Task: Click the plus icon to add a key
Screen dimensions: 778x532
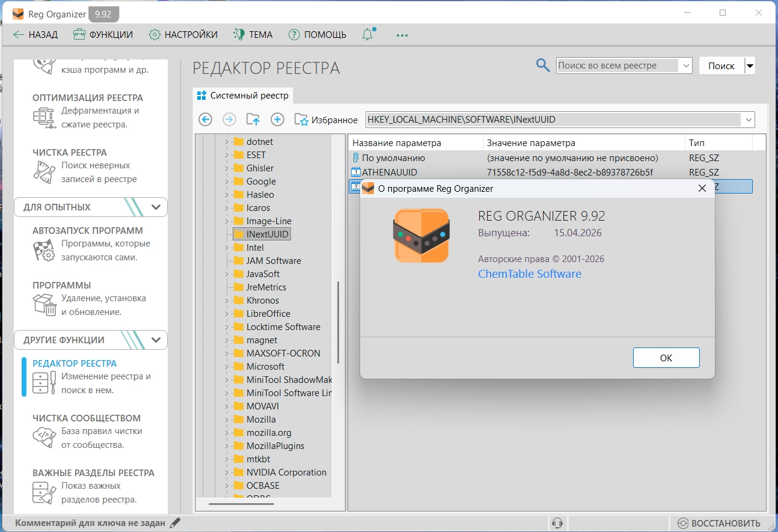Action: [x=277, y=120]
